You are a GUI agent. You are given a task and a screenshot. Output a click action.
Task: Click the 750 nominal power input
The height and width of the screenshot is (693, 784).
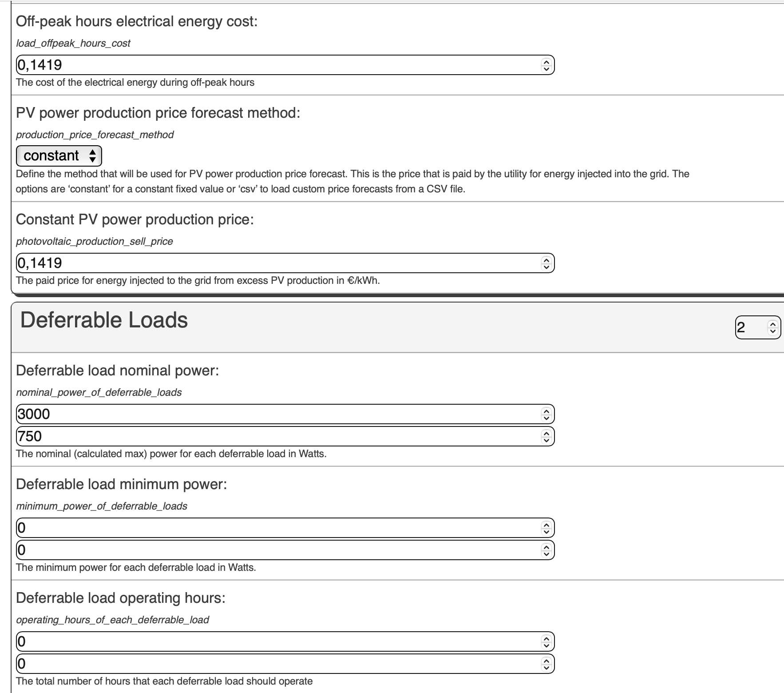[285, 436]
